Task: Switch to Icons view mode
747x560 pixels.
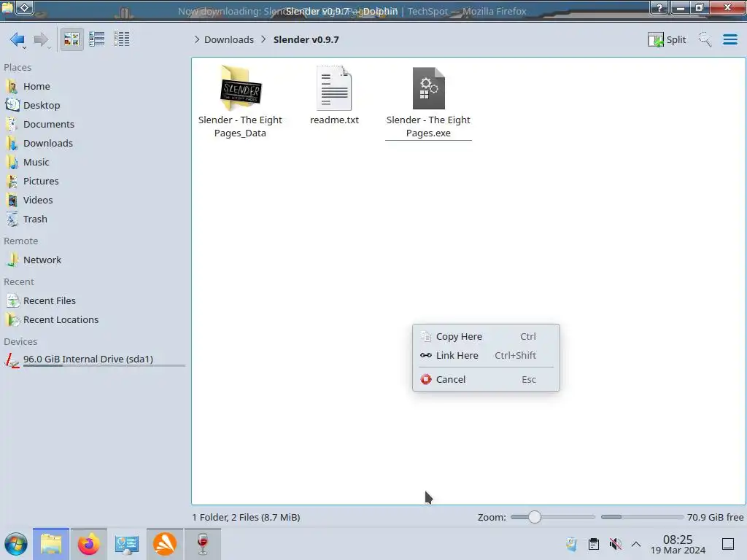Action: (72, 39)
